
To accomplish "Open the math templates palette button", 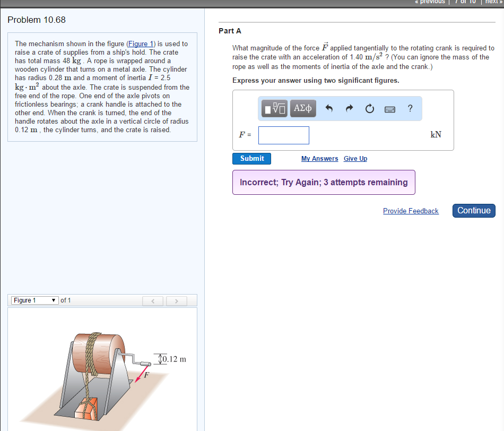I will 274,108.
